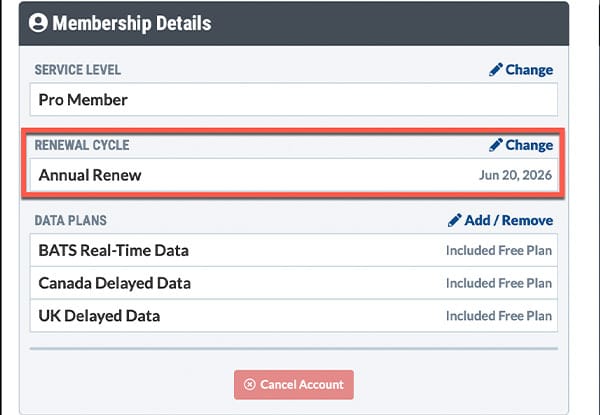Screen dimensions: 600x415
Task: Select the Canada Delayed Data plan
Action: point(114,283)
